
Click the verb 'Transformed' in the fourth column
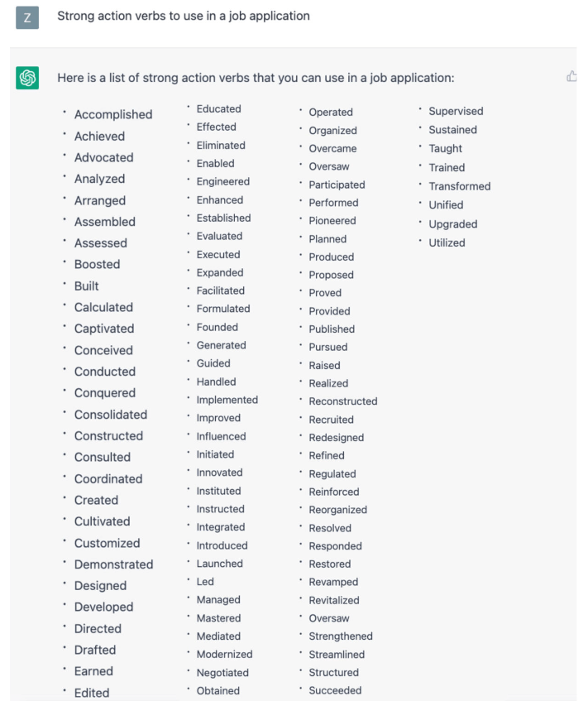click(x=459, y=186)
